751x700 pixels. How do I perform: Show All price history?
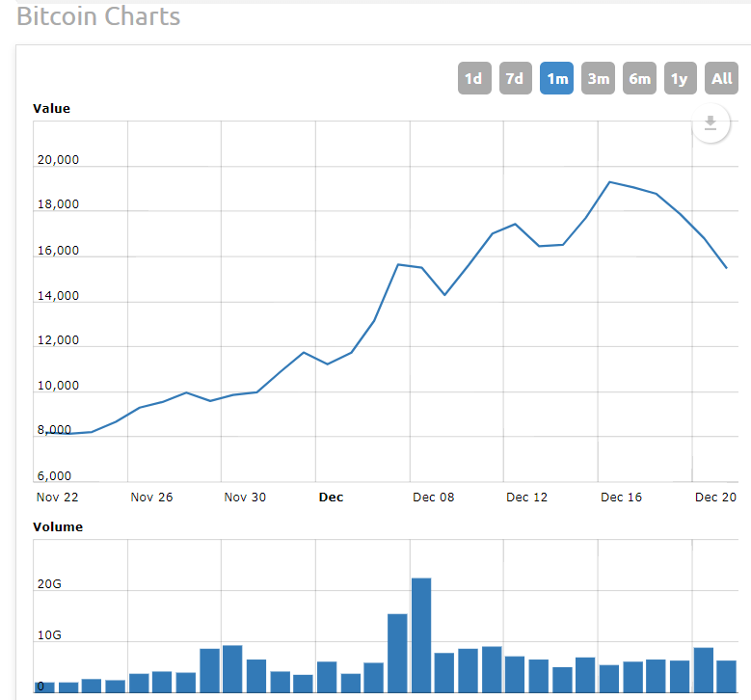tap(722, 79)
